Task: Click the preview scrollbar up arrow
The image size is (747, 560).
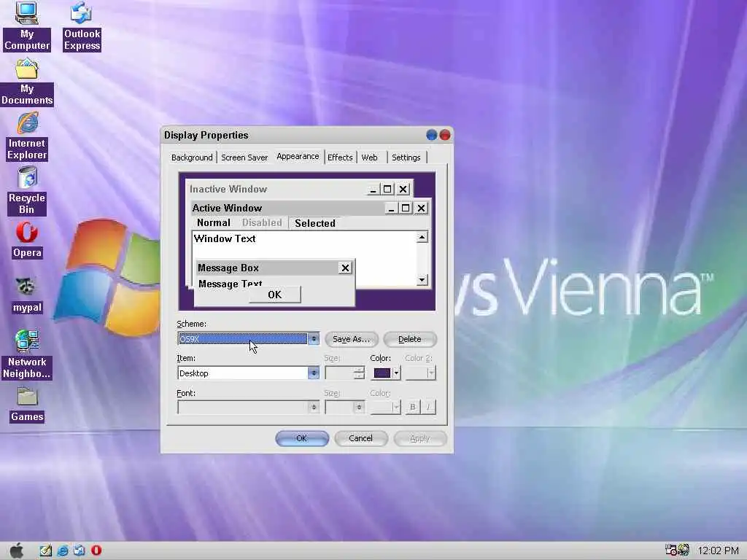Action: pos(422,237)
